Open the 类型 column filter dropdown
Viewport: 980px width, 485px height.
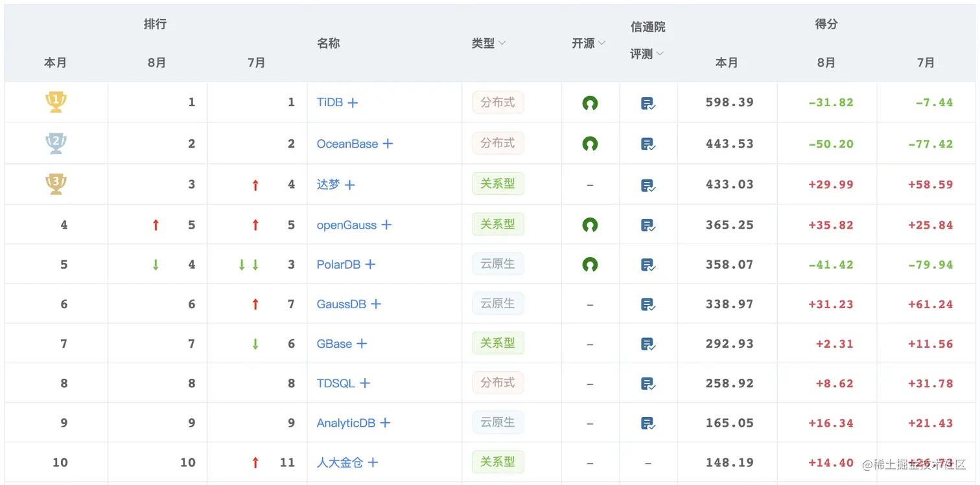pos(502,43)
